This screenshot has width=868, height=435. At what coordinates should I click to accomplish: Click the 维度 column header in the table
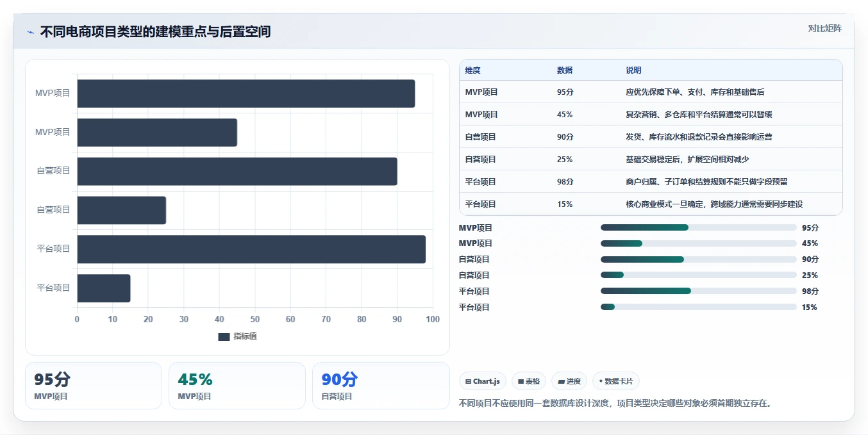[473, 70]
